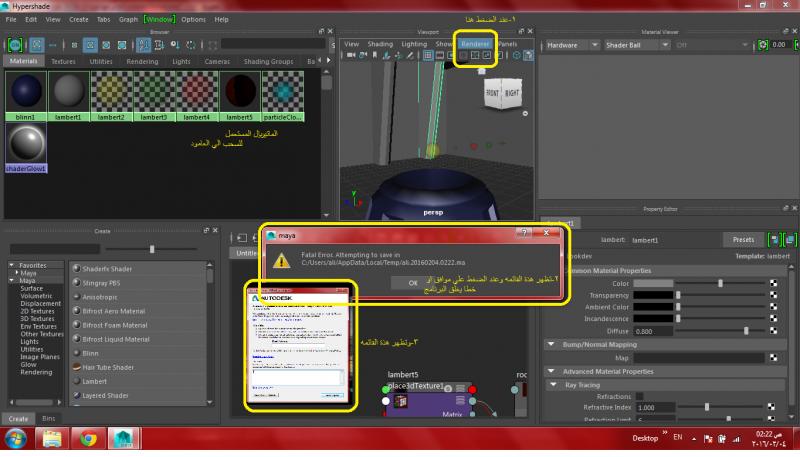Open the Hardware renderer dropdown

pyautogui.click(x=572, y=45)
